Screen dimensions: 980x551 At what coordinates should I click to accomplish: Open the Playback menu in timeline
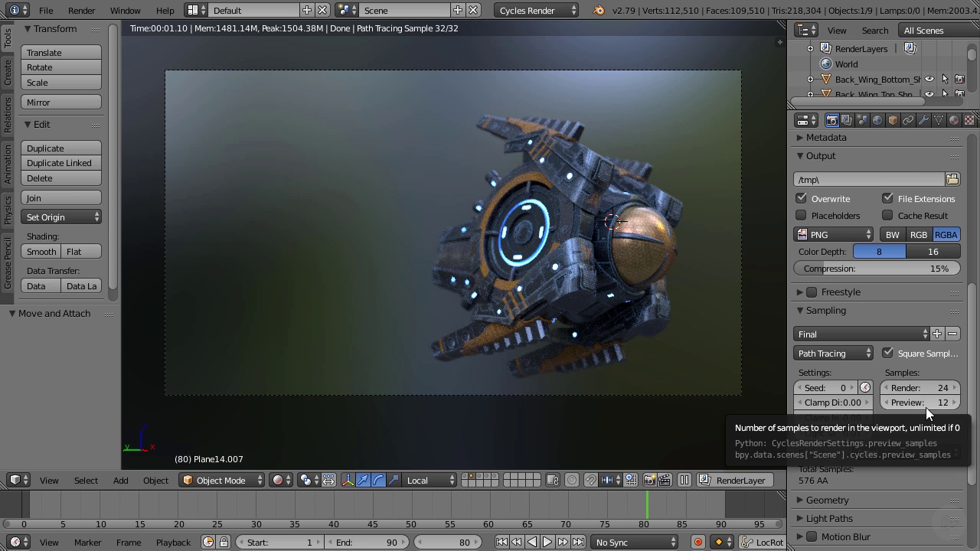click(x=173, y=543)
